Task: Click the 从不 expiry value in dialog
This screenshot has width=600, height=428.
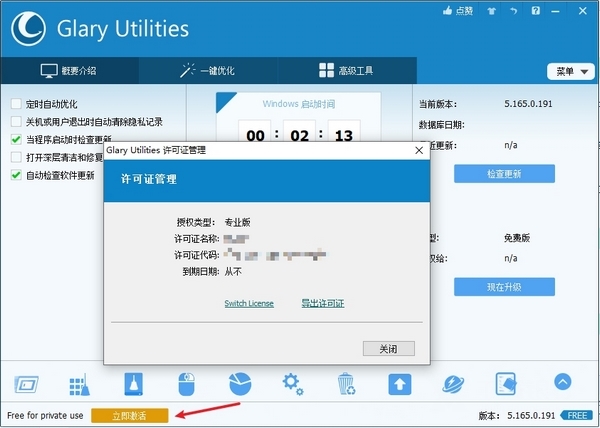Action: click(233, 272)
